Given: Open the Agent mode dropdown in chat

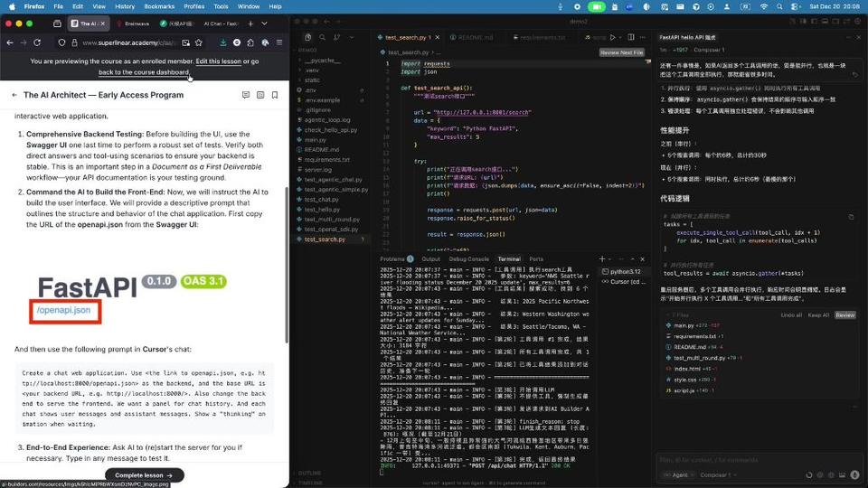Looking at the screenshot, I should coord(678,474).
